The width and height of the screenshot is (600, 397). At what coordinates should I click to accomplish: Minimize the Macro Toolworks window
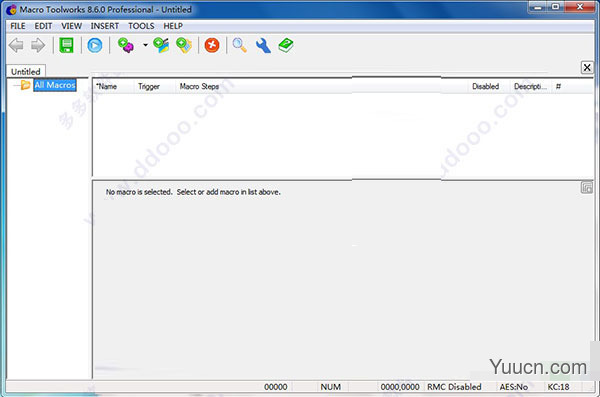(538, 7)
